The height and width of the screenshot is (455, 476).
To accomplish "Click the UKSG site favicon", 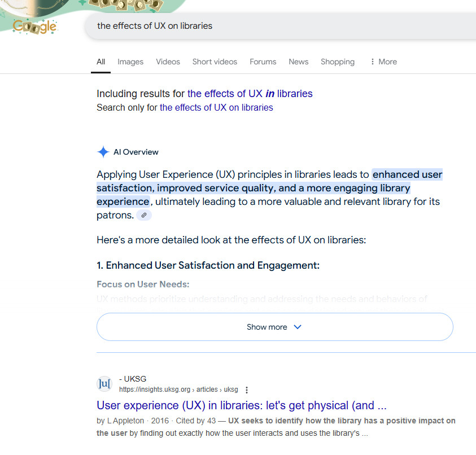I will tap(104, 384).
